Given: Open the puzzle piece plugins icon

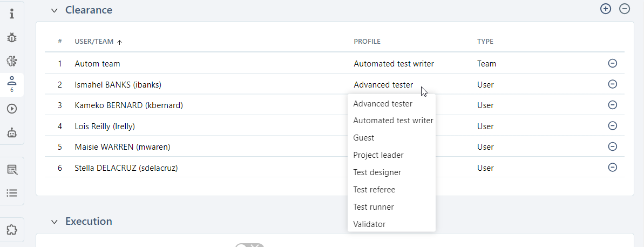Looking at the screenshot, I should pyautogui.click(x=12, y=230).
